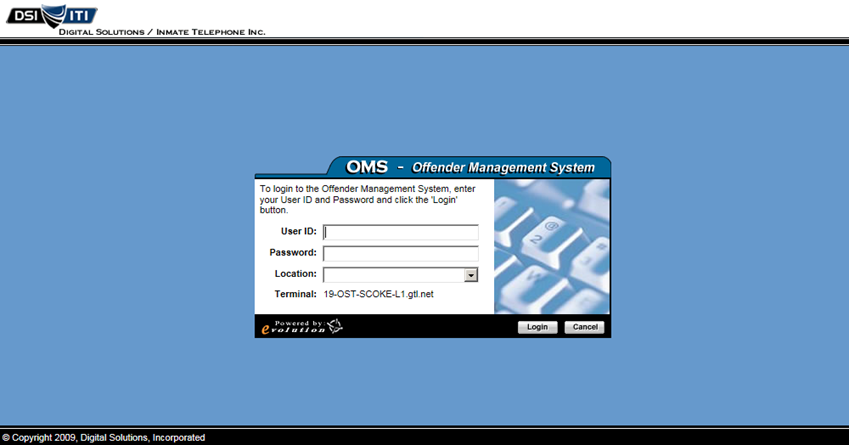Click the DSI ITI logo

[x=52, y=15]
